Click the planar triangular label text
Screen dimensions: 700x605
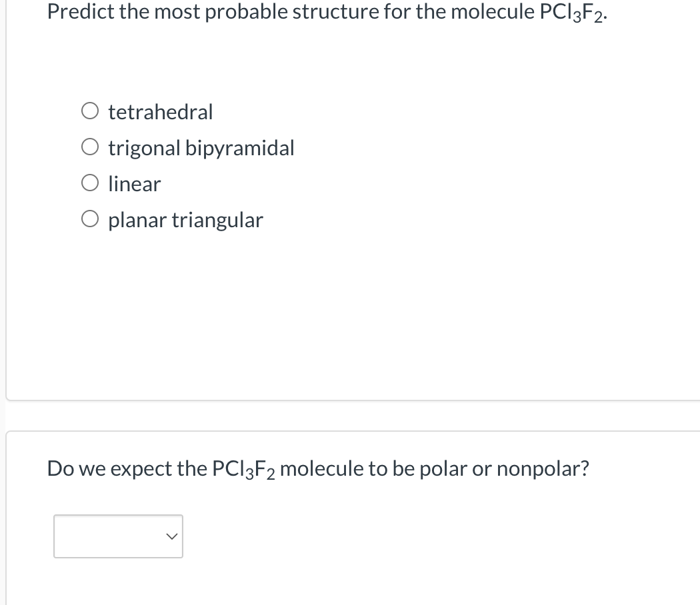pos(185,219)
